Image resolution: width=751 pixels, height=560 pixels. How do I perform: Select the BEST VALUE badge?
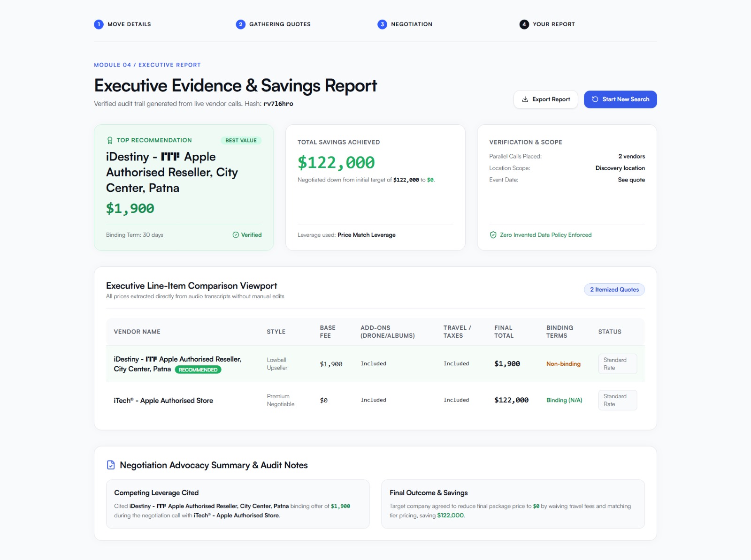241,140
